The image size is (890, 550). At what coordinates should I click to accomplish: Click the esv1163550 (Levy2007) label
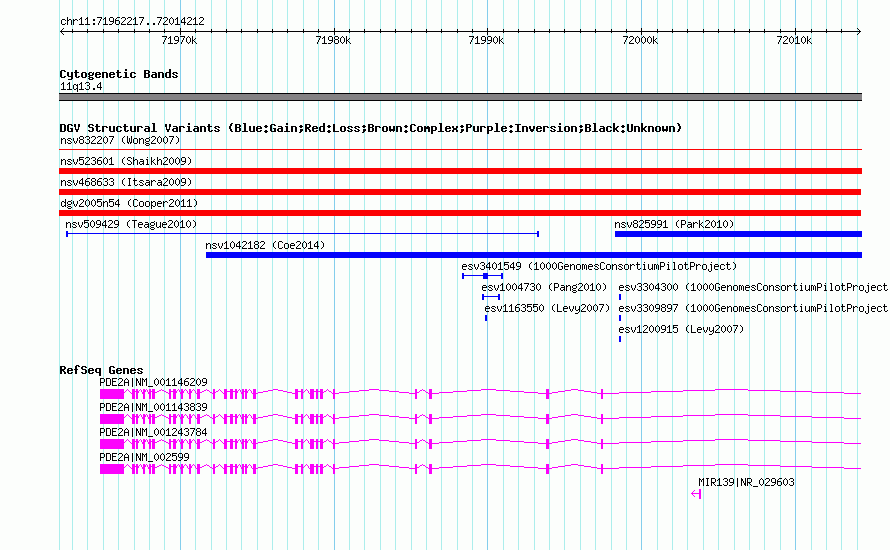coord(547,308)
